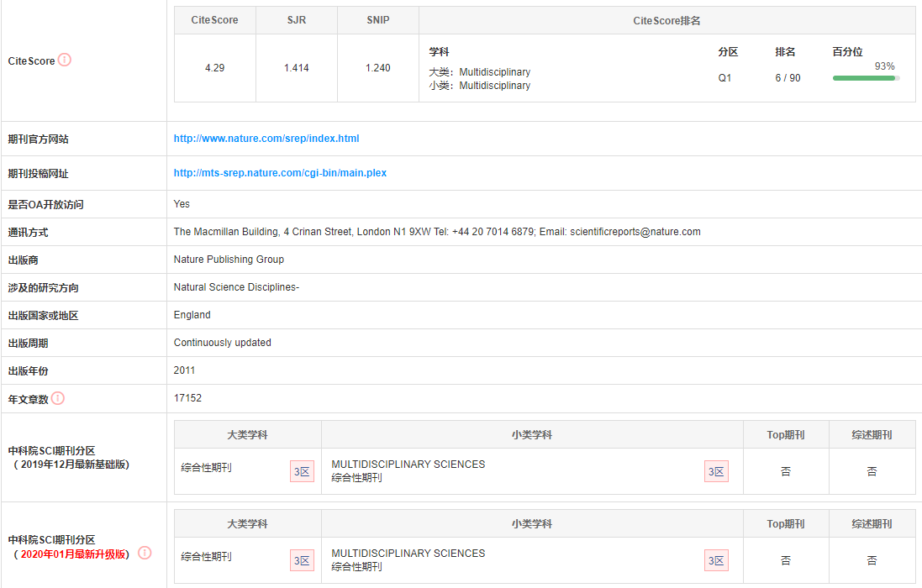
Task: Click the info icon beside 年文章数
Action: pos(58,398)
